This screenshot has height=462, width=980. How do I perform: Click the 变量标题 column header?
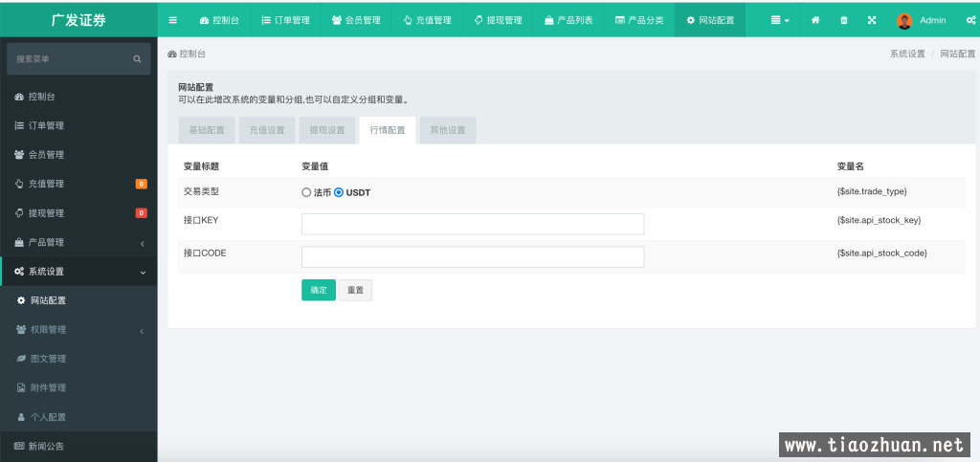pyautogui.click(x=201, y=166)
